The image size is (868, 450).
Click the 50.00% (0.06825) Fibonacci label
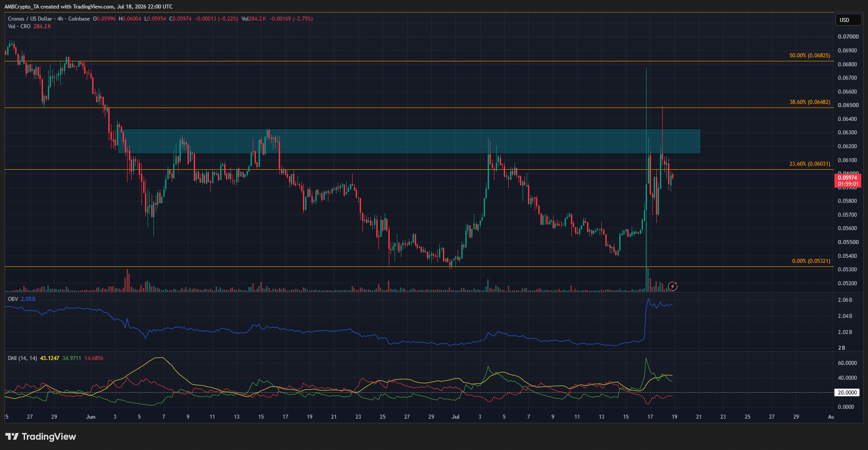coord(809,56)
